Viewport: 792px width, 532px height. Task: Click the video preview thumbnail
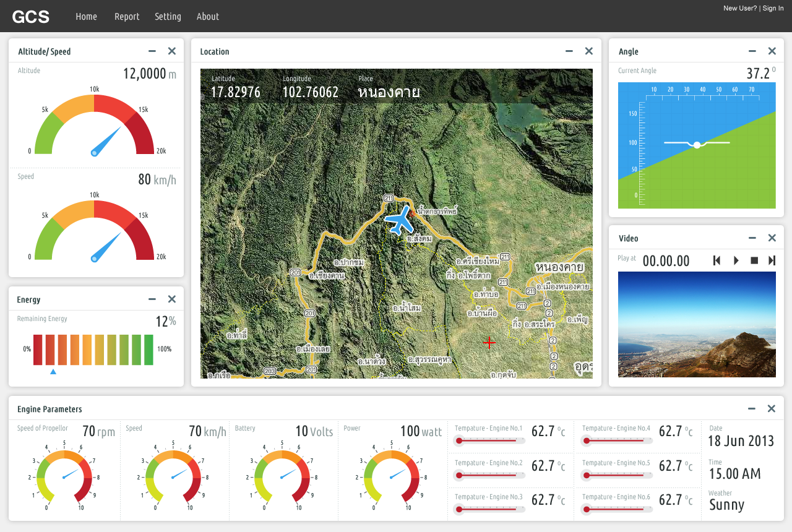(697, 324)
